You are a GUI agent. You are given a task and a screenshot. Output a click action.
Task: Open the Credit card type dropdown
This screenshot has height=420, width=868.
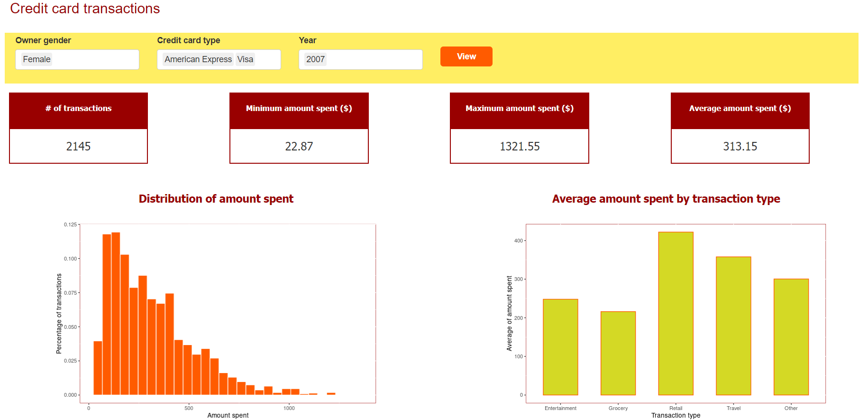(x=267, y=59)
